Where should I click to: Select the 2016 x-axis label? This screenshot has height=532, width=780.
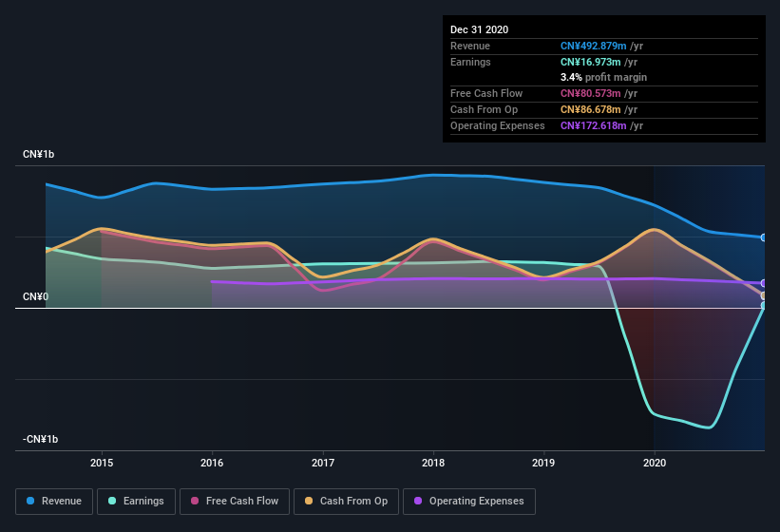click(212, 463)
